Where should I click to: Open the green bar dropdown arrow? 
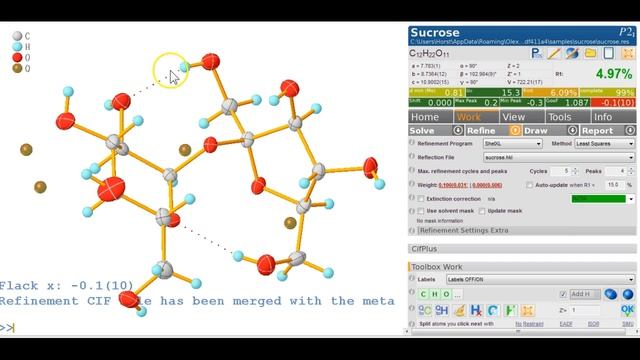tap(631, 199)
